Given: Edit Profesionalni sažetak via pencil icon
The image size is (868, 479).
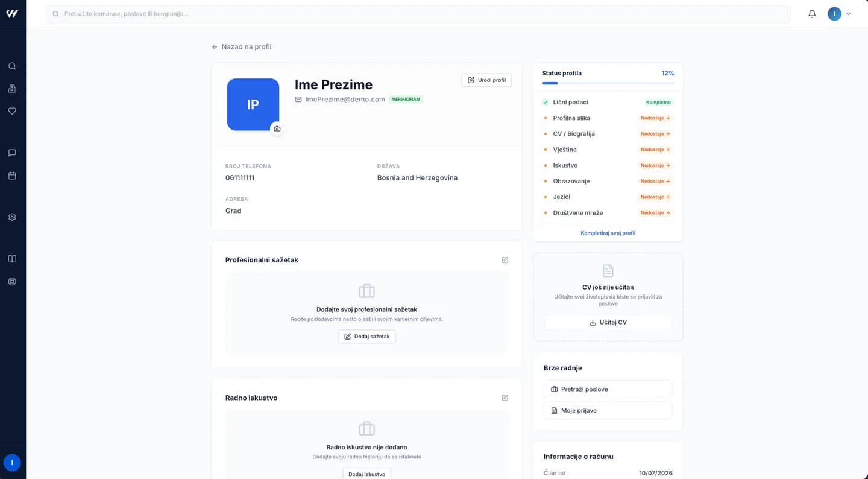Looking at the screenshot, I should (x=505, y=260).
